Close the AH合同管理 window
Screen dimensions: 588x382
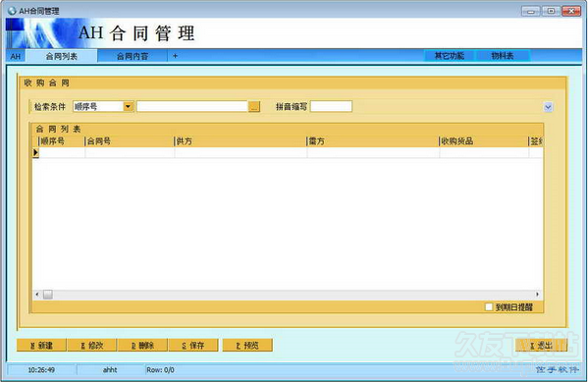(571, 11)
